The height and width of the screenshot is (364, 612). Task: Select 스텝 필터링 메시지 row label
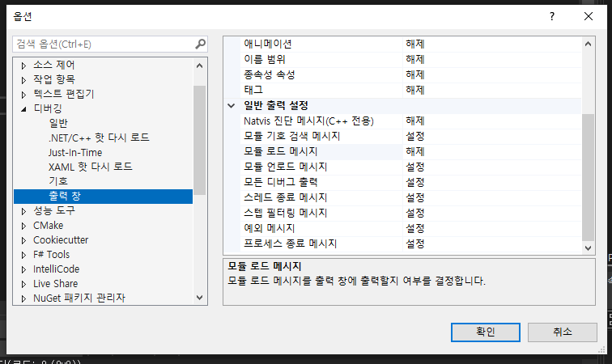(285, 213)
